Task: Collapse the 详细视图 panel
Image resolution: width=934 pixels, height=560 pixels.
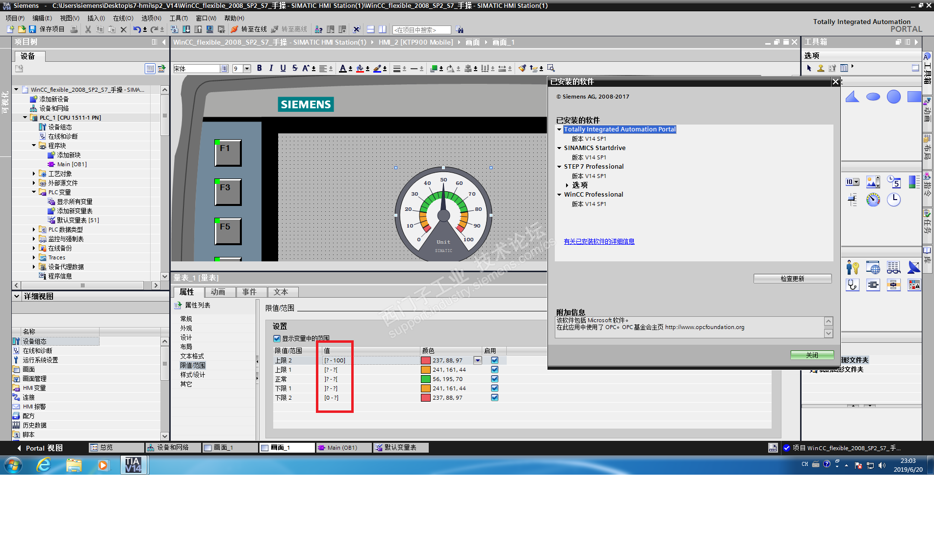Action: pos(17,296)
